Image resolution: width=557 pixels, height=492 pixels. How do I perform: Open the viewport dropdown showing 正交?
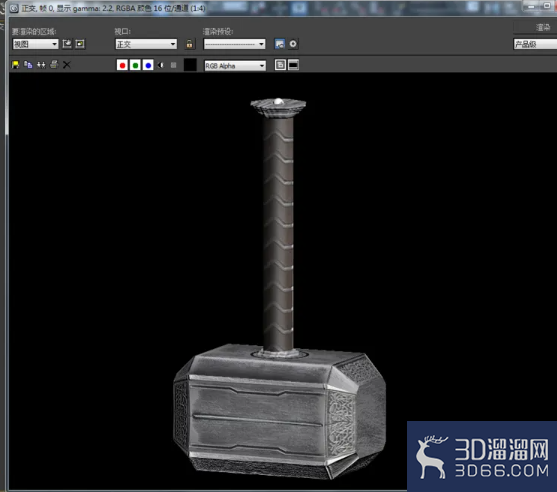(146, 44)
